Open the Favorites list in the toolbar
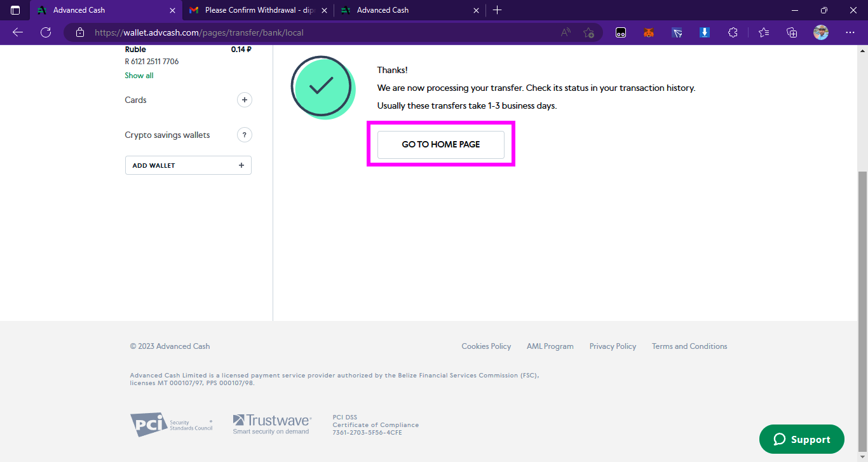The height and width of the screenshot is (462, 868). point(764,32)
